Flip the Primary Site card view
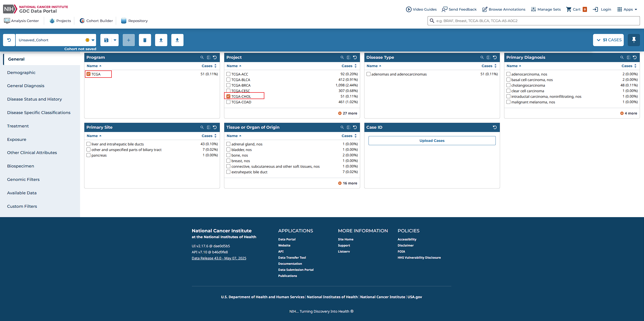This screenshot has width=644, height=321. click(209, 127)
